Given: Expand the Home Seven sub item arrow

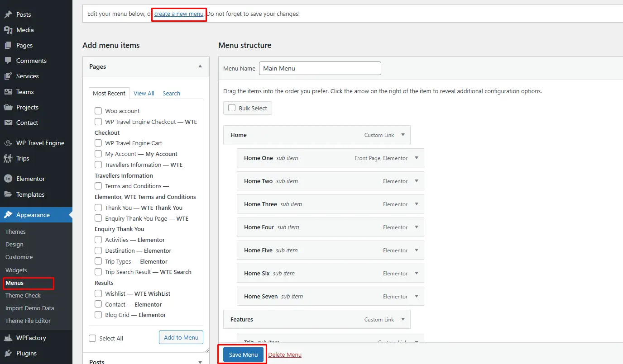Looking at the screenshot, I should coord(417,296).
